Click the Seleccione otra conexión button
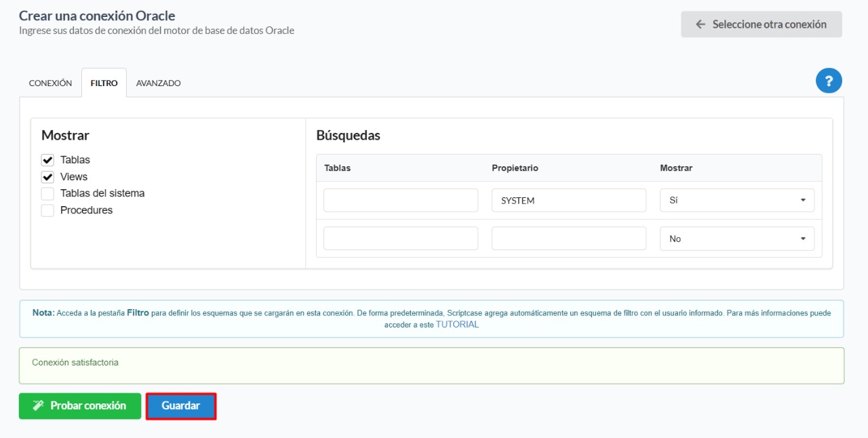 762,24
